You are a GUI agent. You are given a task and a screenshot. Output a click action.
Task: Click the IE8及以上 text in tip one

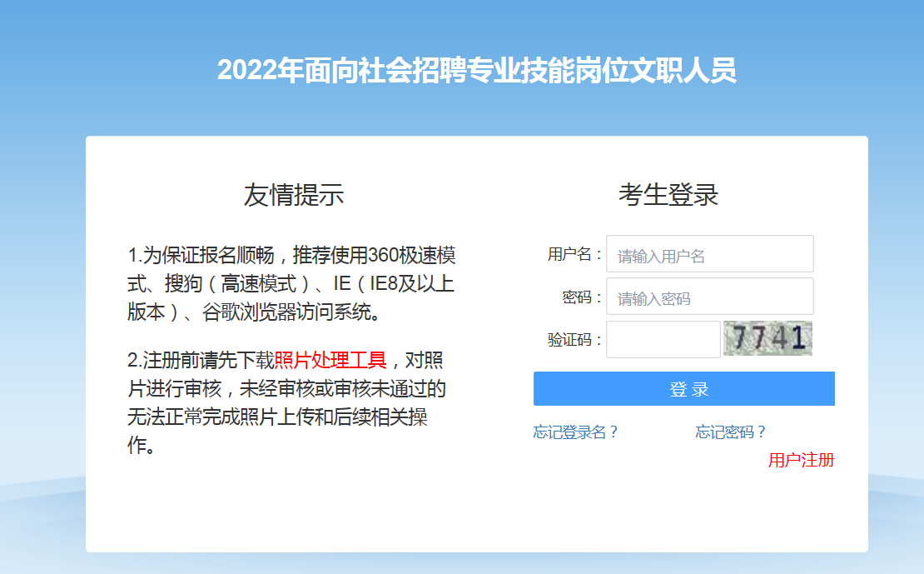(411, 284)
